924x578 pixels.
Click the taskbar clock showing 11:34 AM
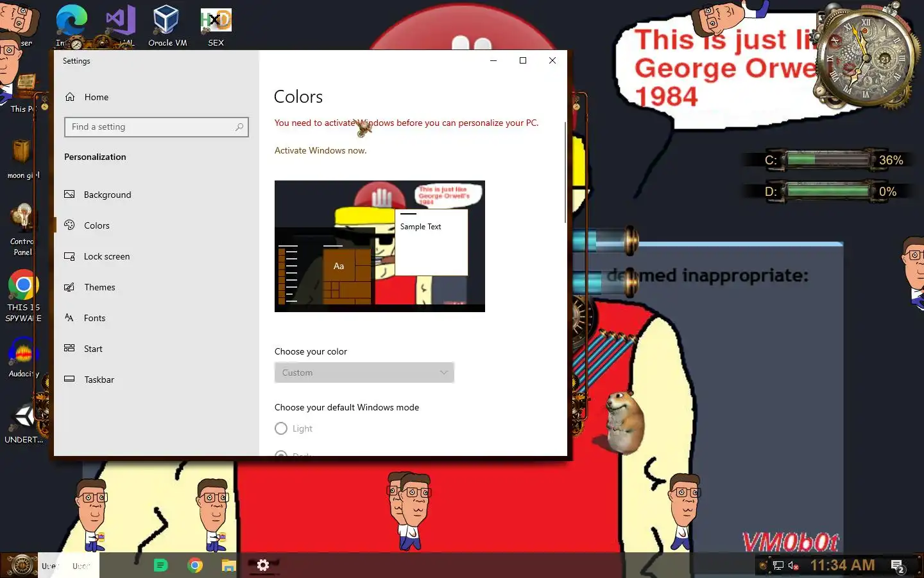pyautogui.click(x=843, y=565)
